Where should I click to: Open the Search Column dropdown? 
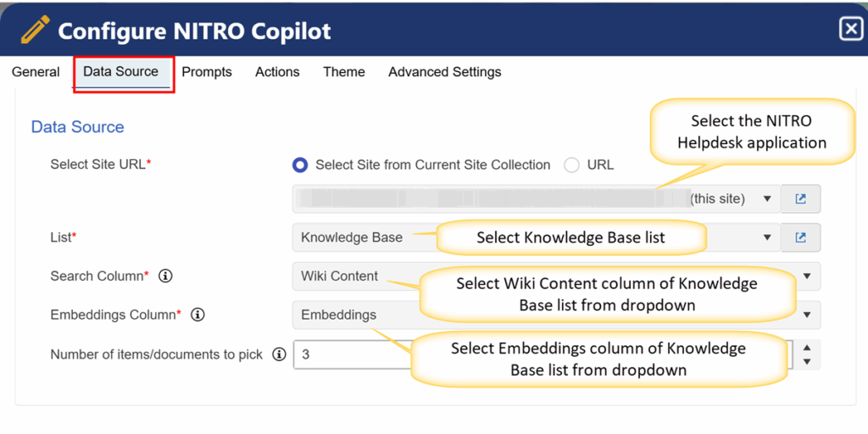(x=807, y=276)
